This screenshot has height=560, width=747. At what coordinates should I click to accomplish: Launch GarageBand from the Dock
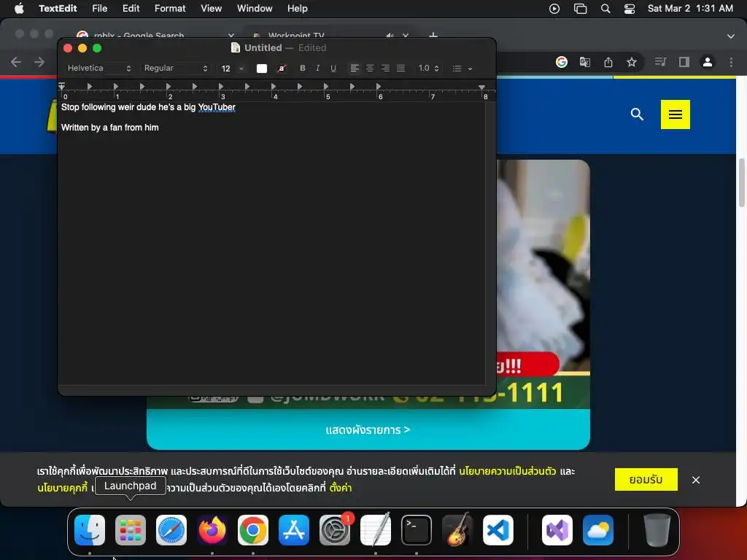pyautogui.click(x=457, y=529)
